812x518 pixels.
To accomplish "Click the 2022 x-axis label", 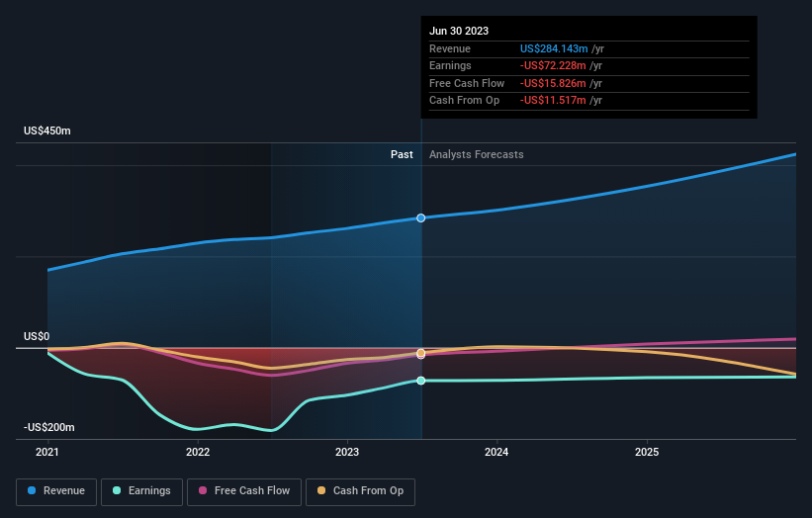I will [x=198, y=453].
